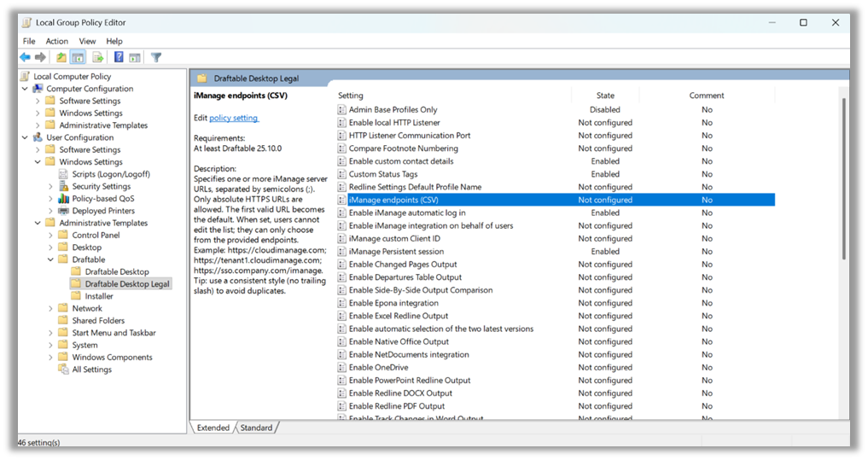Click the Policy-based QoS chart icon
Image resolution: width=868 pixels, height=460 pixels.
(x=63, y=198)
